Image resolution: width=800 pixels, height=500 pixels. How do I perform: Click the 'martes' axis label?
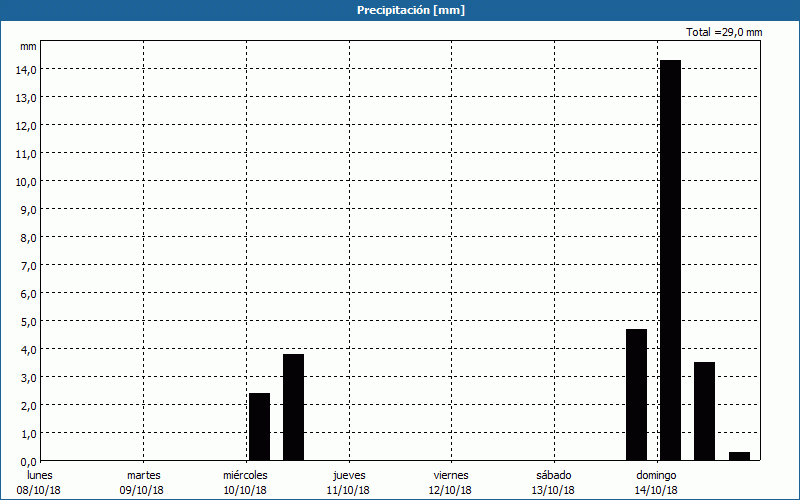tap(143, 476)
